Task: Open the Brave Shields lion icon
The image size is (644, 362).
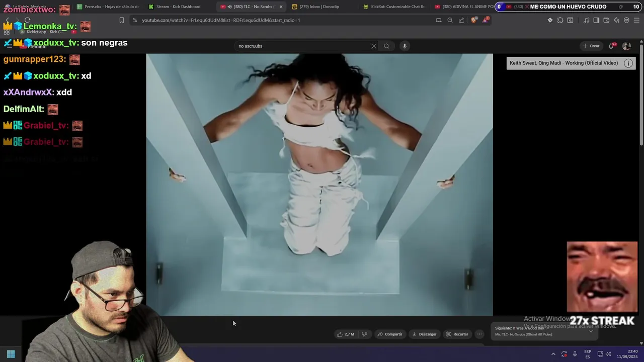Action: (x=473, y=20)
